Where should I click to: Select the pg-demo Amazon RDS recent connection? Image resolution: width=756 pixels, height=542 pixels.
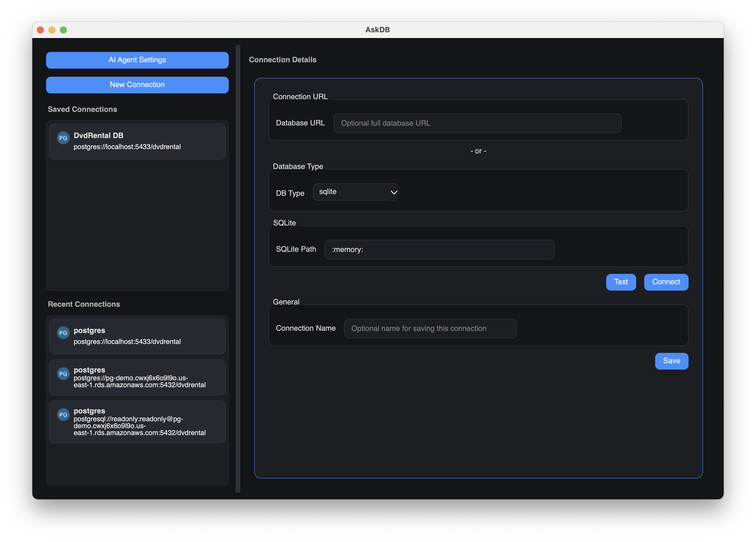pos(137,377)
